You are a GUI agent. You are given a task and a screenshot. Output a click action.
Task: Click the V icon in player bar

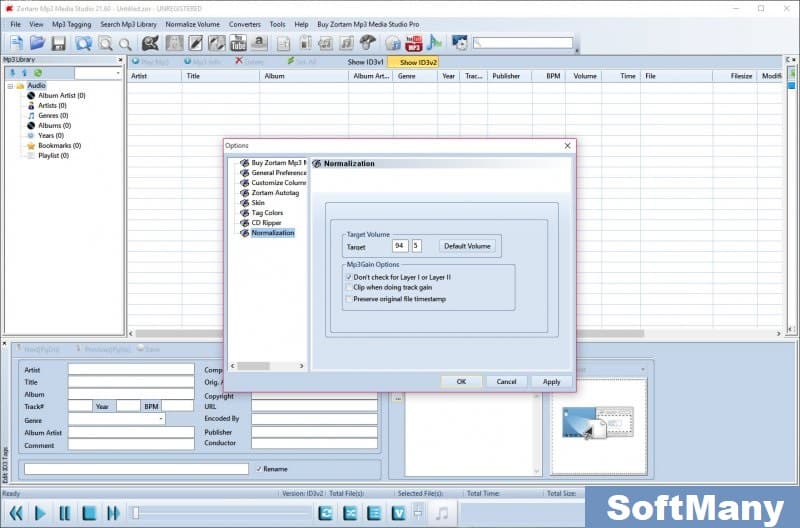[398, 513]
